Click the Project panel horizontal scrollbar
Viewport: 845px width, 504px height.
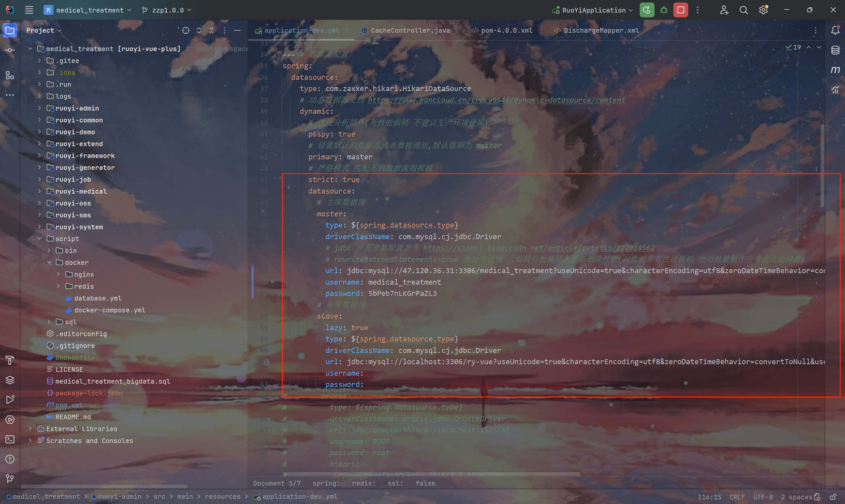click(x=104, y=486)
